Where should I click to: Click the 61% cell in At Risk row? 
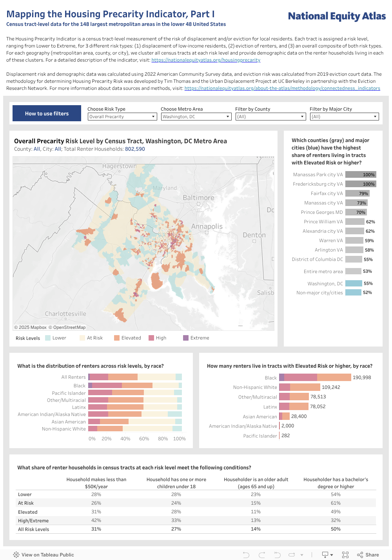click(x=336, y=503)
